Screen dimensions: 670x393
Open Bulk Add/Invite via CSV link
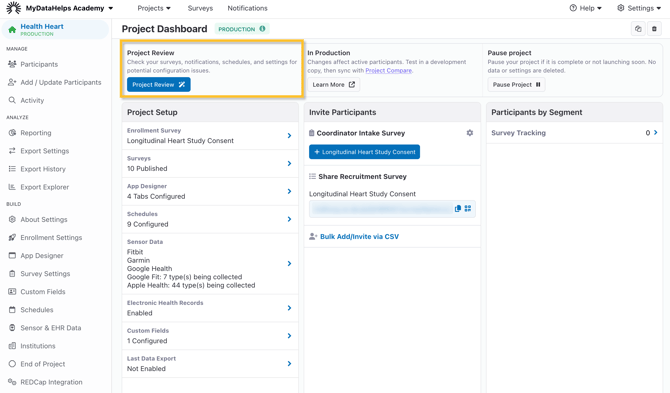(359, 236)
